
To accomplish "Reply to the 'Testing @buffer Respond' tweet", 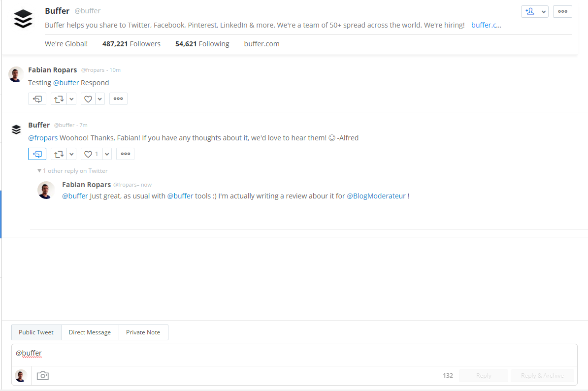I will [37, 99].
